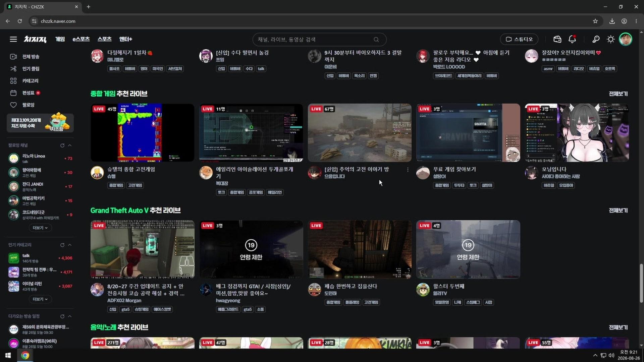Expand more popular categories with 더보기
This screenshot has width=644, height=362.
point(40,299)
